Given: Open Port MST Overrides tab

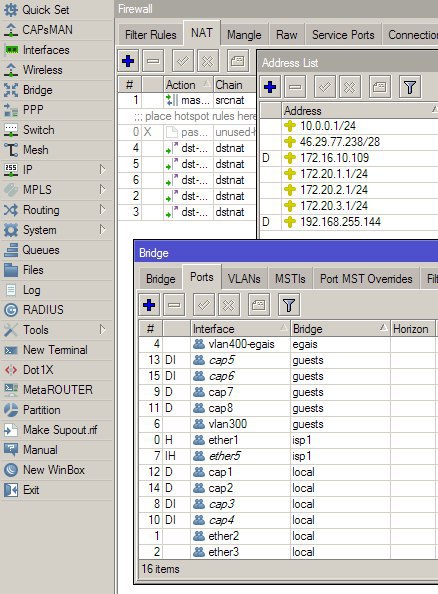Looking at the screenshot, I should point(366,279).
